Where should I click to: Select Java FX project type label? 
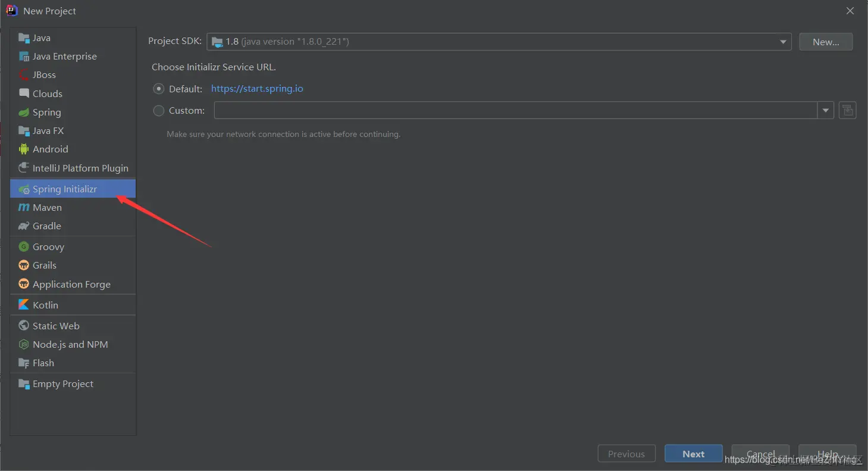coord(48,130)
